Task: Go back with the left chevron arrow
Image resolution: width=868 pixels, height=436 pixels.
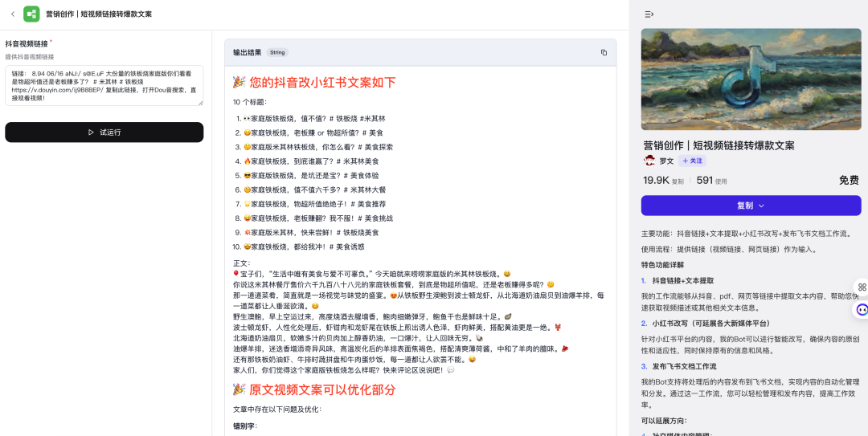Action: point(13,14)
